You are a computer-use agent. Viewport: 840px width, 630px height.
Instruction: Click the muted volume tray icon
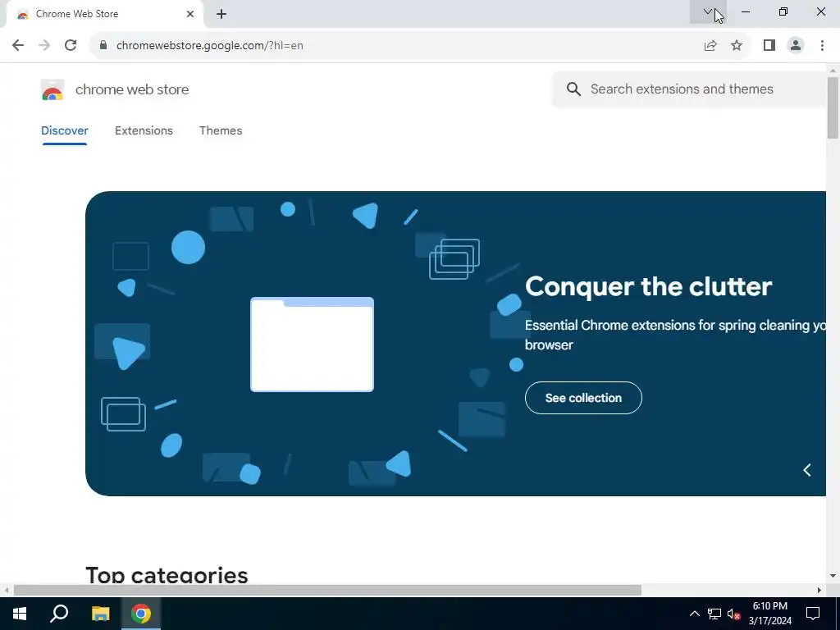pyautogui.click(x=733, y=614)
